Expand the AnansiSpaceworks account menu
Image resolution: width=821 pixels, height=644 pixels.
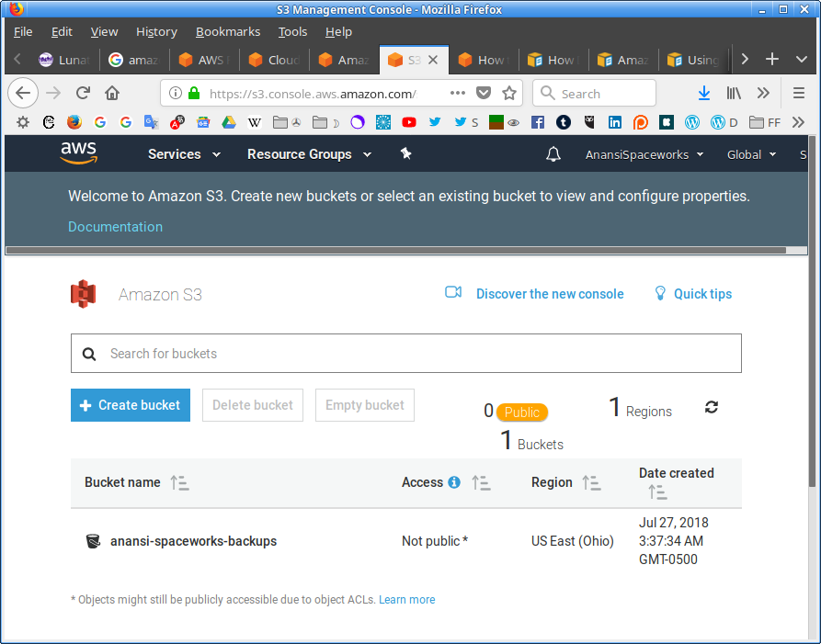coord(644,154)
